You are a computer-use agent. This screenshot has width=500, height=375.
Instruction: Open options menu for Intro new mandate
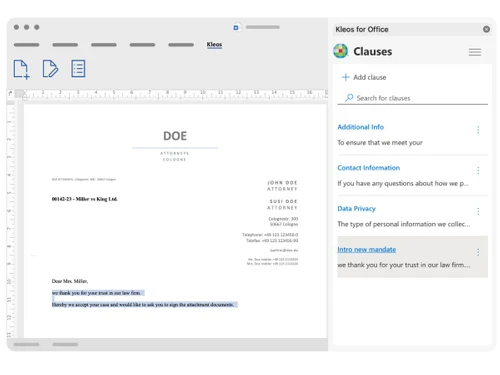(478, 252)
